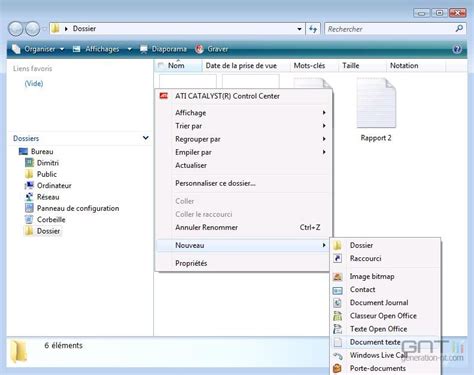Screen dimensions: 474x375
Task: Select the Réseau row in the folder tree
Action: tap(42, 197)
